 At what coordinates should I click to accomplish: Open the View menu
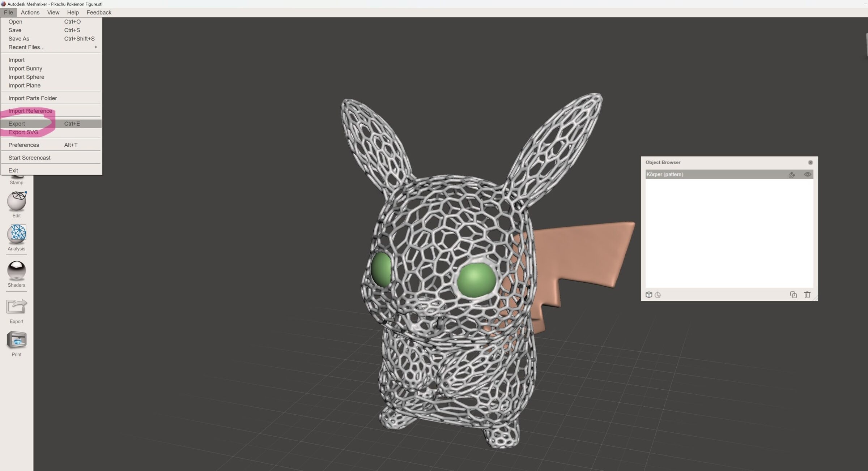point(53,13)
